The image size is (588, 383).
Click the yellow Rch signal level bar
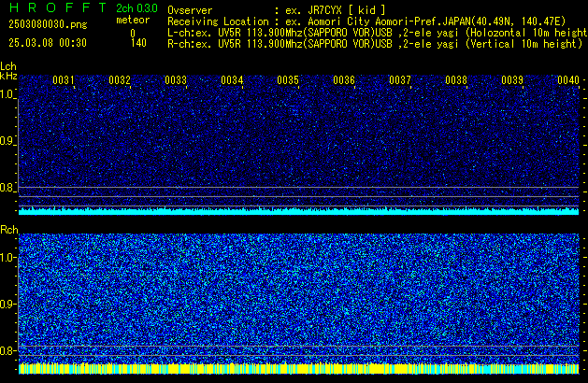pyautogui.click(x=298, y=369)
